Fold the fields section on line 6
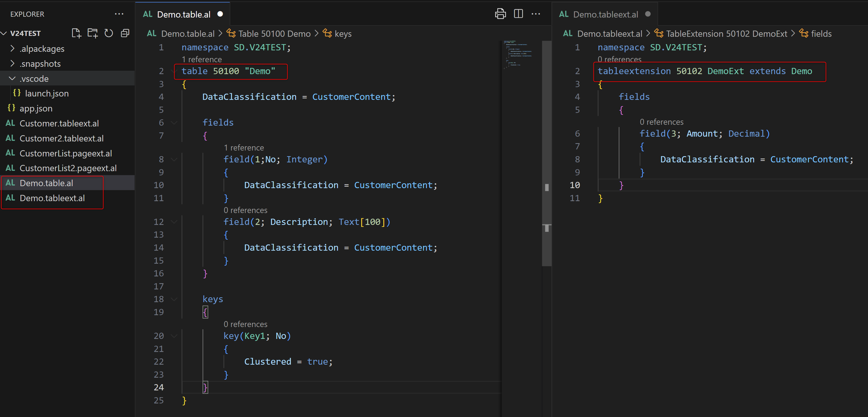The height and width of the screenshot is (417, 868). (174, 122)
